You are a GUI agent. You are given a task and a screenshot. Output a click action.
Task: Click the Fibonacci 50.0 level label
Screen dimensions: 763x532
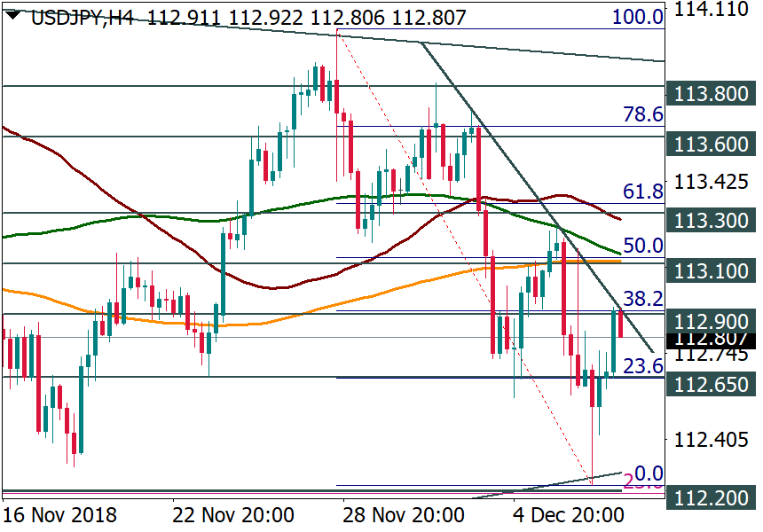click(643, 246)
